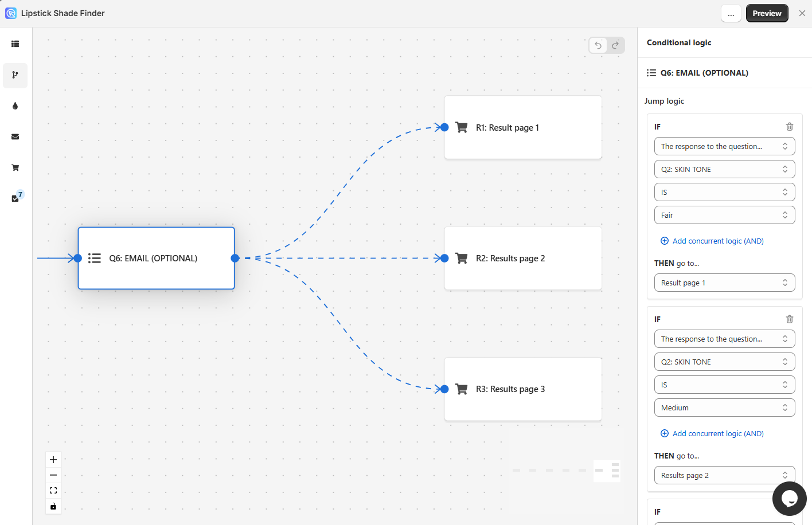Image resolution: width=812 pixels, height=525 pixels.
Task: Open the shopping cart icon in sidebar
Action: pyautogui.click(x=15, y=168)
